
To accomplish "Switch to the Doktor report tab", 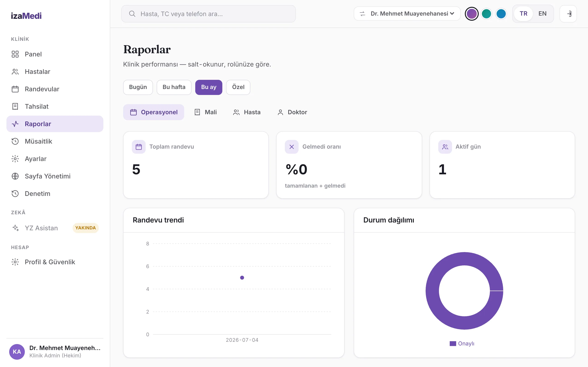I will tap(292, 112).
